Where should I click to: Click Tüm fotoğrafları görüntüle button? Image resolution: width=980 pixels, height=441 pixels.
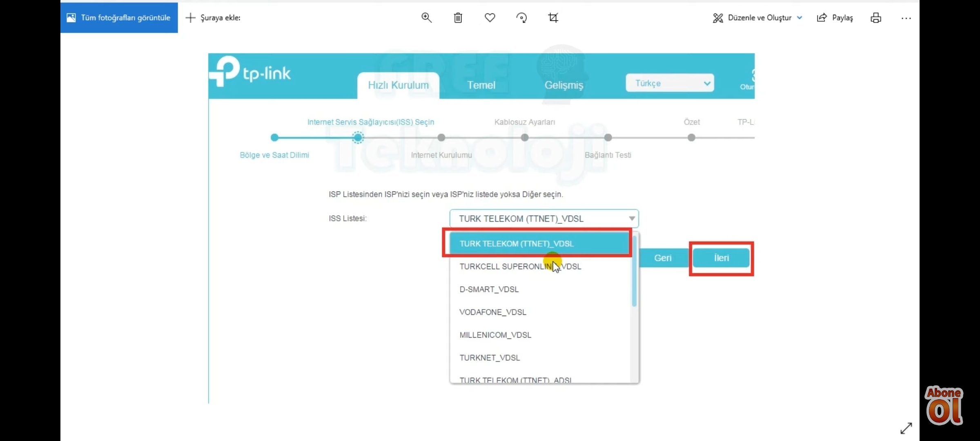(x=119, y=18)
